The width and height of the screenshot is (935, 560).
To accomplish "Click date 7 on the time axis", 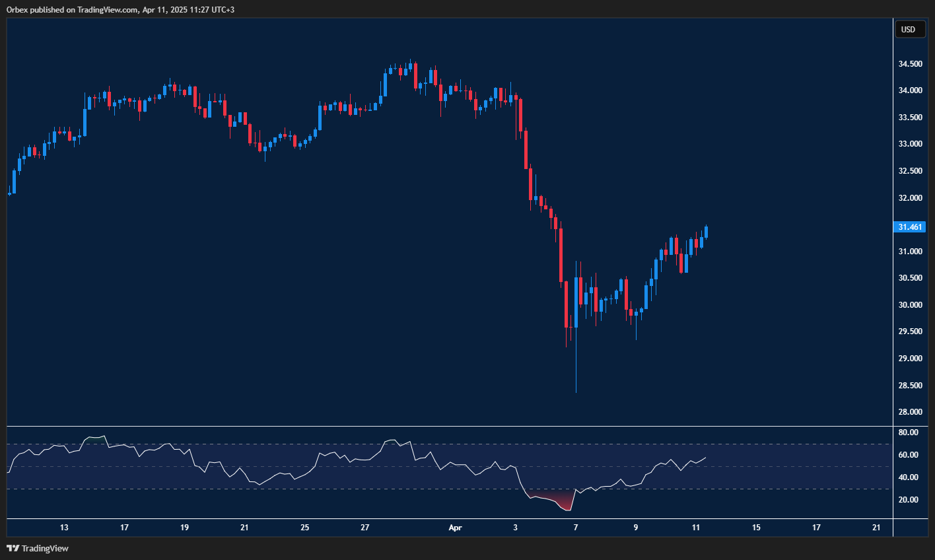I will 576,528.
